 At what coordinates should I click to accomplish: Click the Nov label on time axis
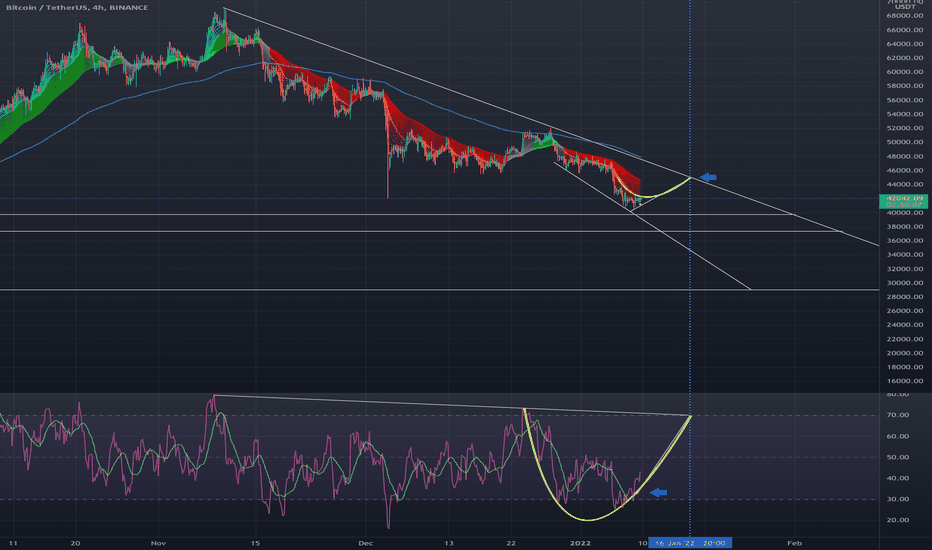(158, 543)
